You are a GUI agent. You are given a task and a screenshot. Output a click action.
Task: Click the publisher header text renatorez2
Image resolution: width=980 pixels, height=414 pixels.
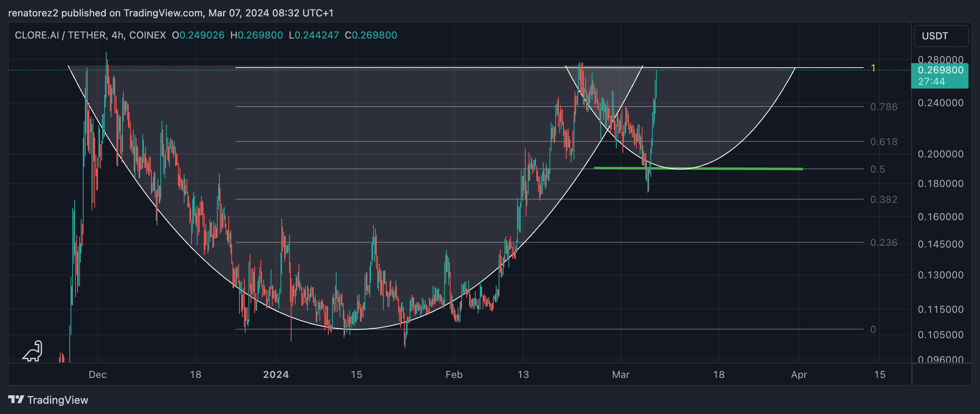point(34,13)
